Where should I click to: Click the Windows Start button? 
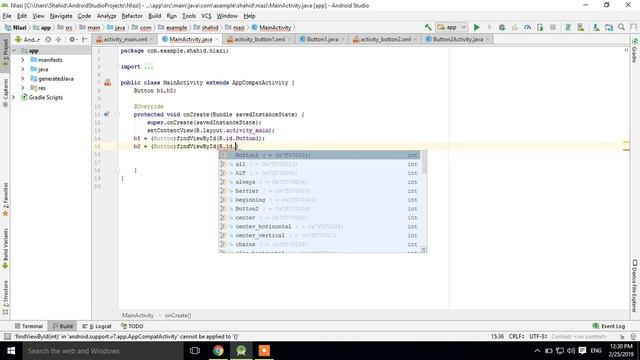(x=11, y=351)
